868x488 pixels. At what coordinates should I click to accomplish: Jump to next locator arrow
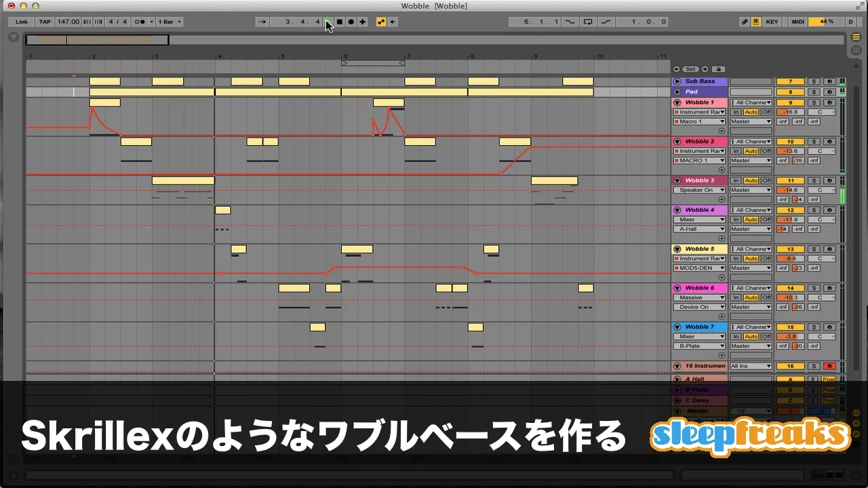coord(705,69)
